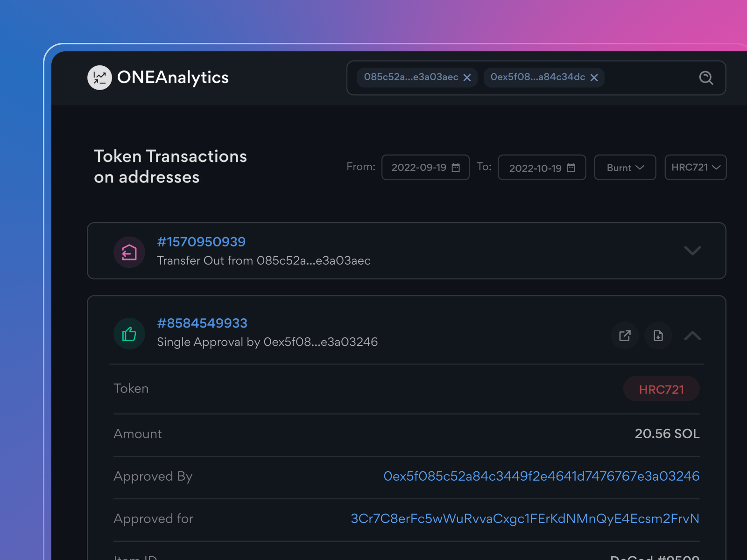This screenshot has width=747, height=560.
Task: Download details of transaction #8584549933
Action: [x=659, y=336]
